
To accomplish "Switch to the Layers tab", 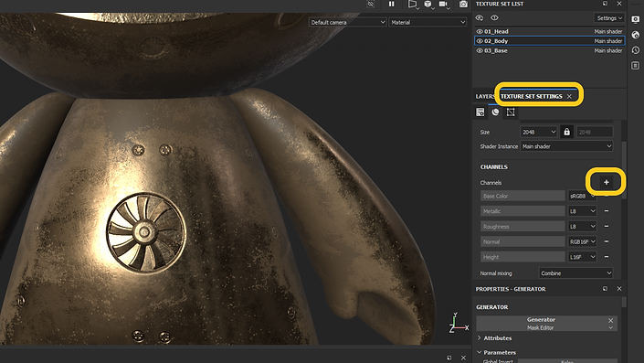I will 485,96.
